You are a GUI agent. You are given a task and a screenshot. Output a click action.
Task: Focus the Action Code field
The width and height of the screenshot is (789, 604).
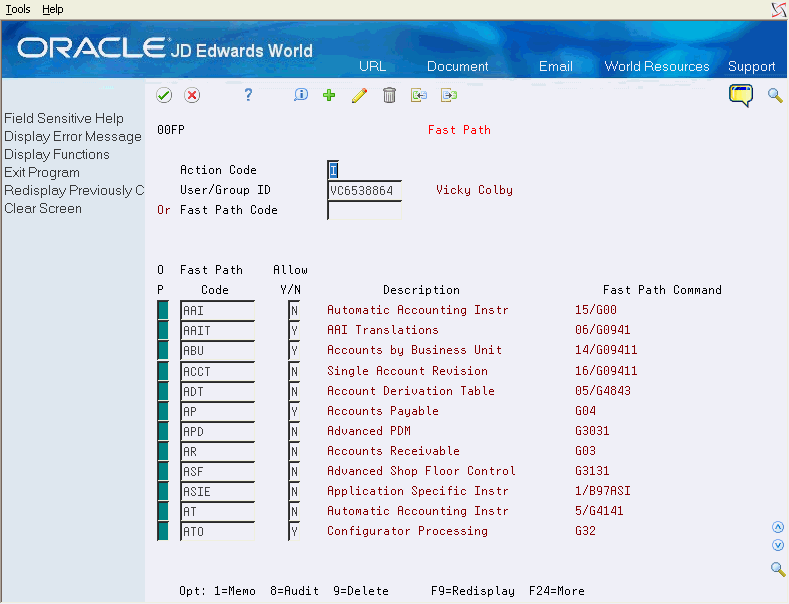[x=333, y=170]
